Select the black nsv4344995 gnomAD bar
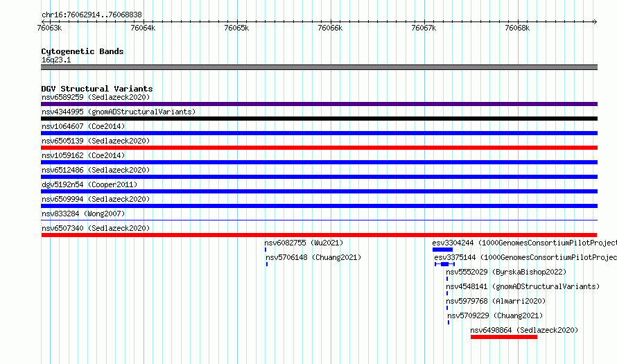 point(319,119)
